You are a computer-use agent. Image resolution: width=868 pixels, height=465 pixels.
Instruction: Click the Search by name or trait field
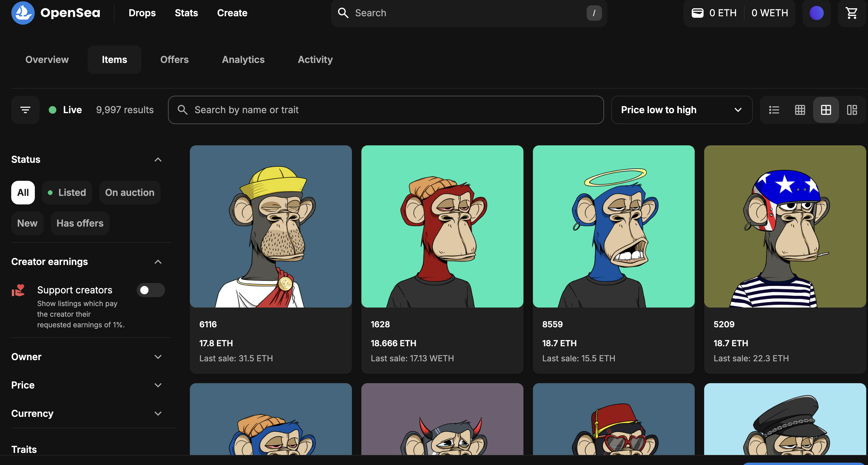tap(386, 110)
